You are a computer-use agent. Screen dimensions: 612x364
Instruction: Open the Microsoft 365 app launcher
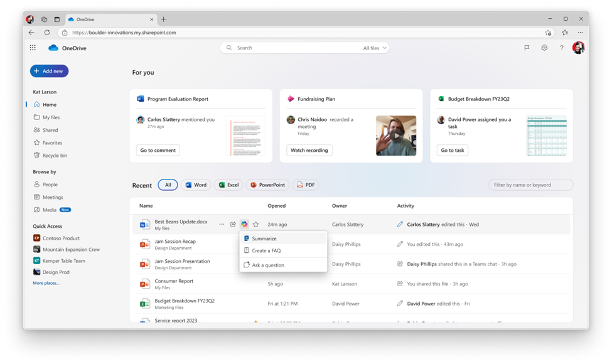(x=33, y=47)
